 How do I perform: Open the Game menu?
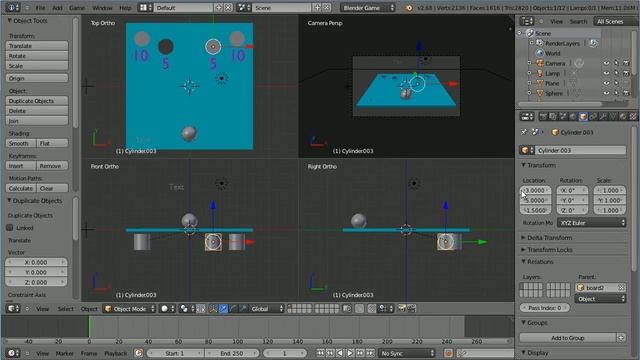pyautogui.click(x=77, y=8)
